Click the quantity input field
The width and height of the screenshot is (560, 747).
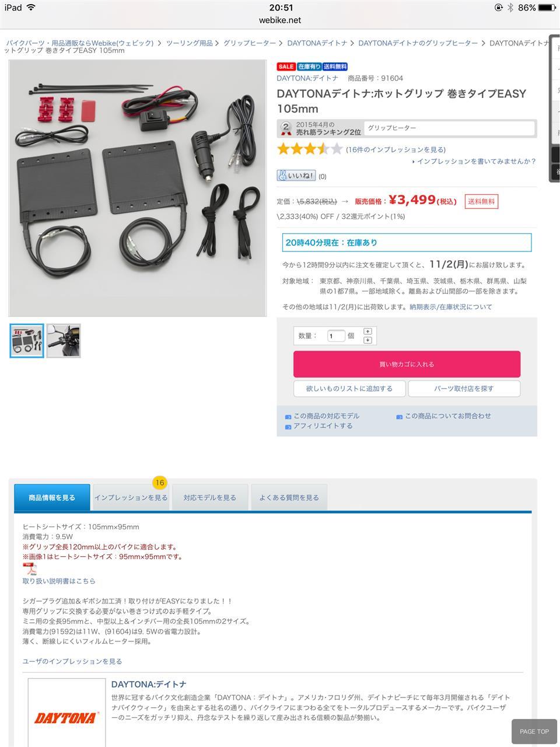click(x=336, y=336)
